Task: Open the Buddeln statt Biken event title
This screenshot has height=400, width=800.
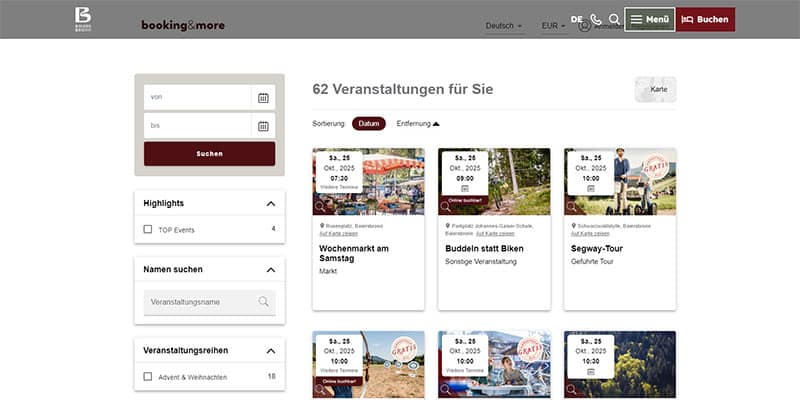Action: pos(486,248)
